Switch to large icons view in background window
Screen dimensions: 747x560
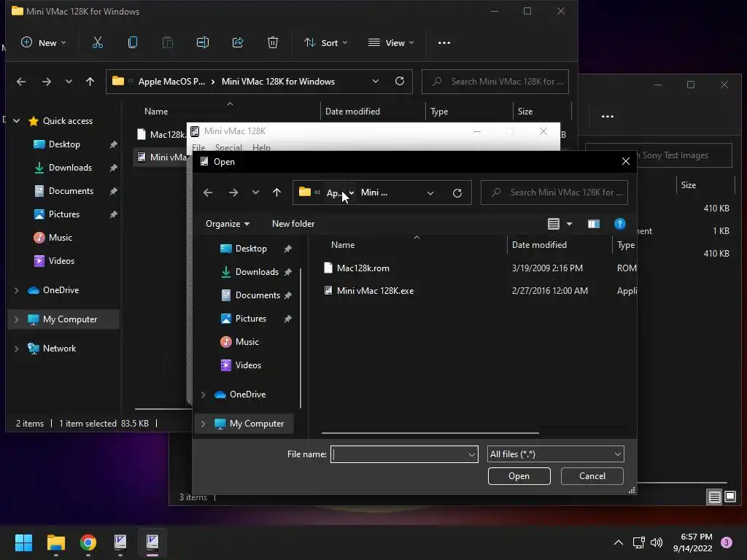pyautogui.click(x=730, y=497)
